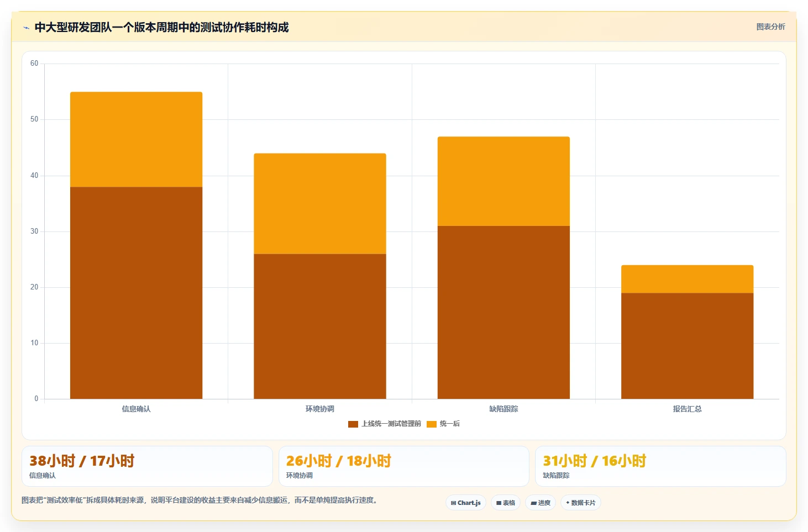Click the orange bar segment for 缺陷跟踪
Screen dimensions: 808x532
(x=503, y=181)
